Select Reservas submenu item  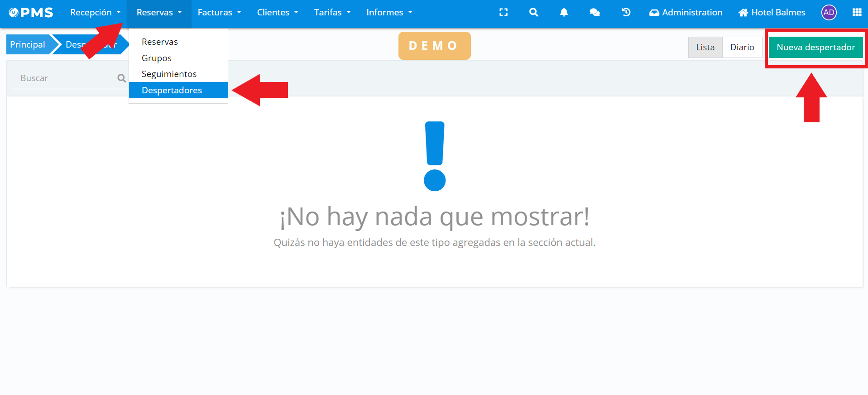[x=178, y=42]
